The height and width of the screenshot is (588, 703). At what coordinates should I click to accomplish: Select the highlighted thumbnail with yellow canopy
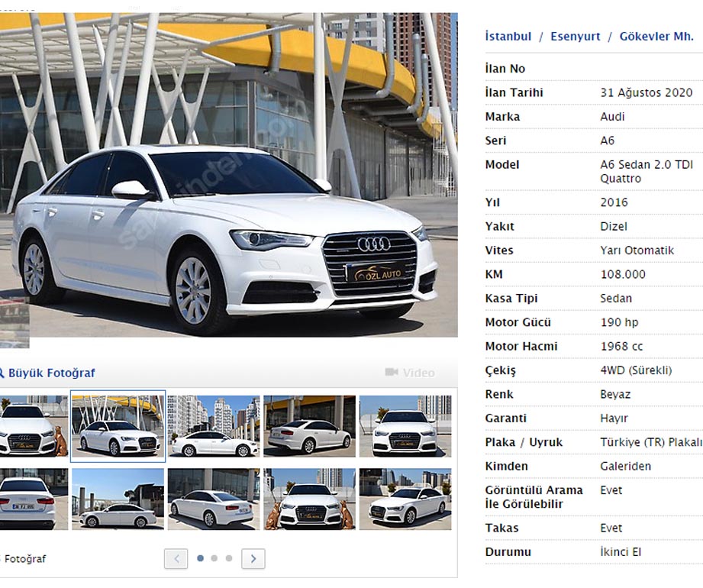pos(118,425)
